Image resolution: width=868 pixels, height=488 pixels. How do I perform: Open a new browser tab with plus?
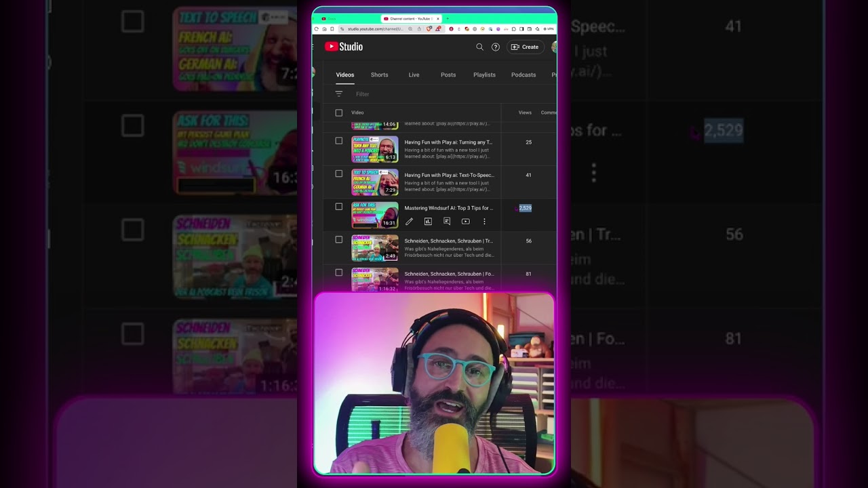coord(448,18)
